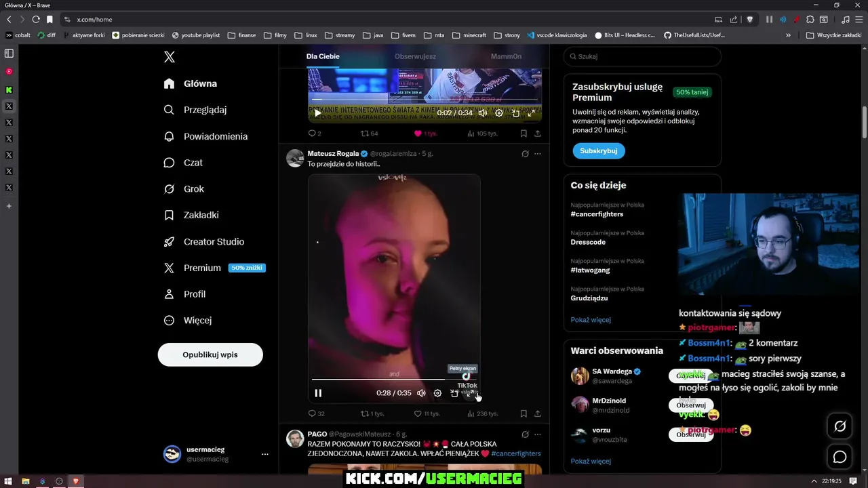Click the Brave Shields lion icon
The image size is (868, 488).
(x=749, y=20)
